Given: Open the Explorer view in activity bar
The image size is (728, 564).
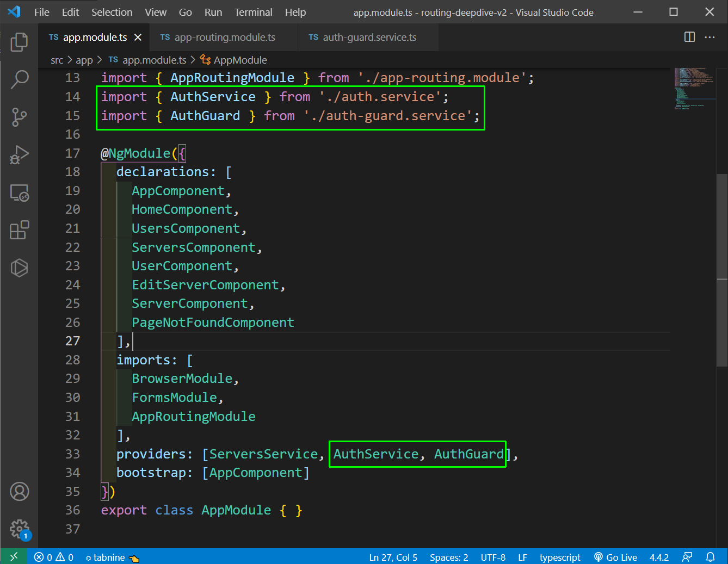Looking at the screenshot, I should pos(19,42).
